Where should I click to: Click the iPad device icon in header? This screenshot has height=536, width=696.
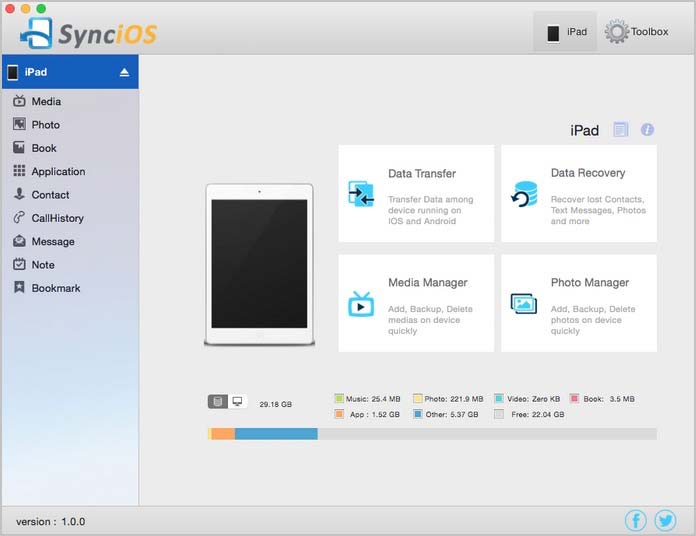553,33
